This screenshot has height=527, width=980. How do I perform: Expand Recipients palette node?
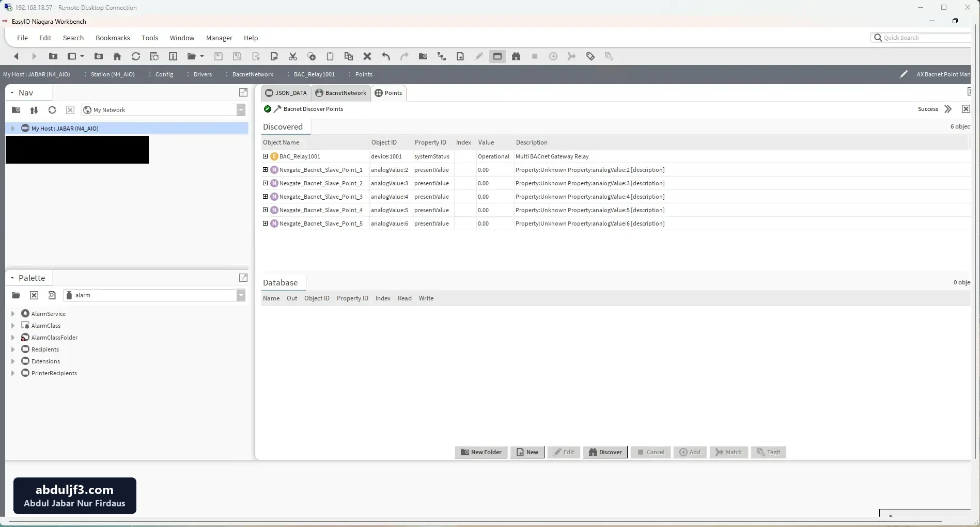click(x=13, y=349)
